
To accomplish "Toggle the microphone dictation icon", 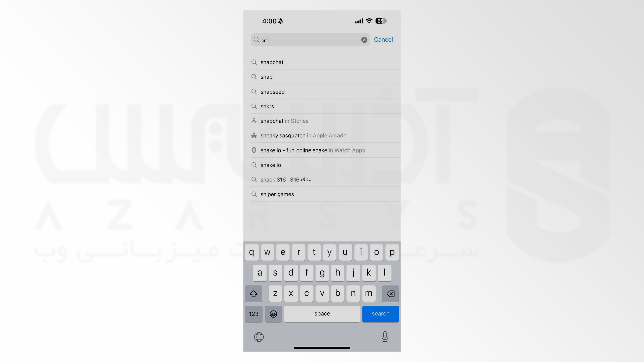I will coord(384,337).
